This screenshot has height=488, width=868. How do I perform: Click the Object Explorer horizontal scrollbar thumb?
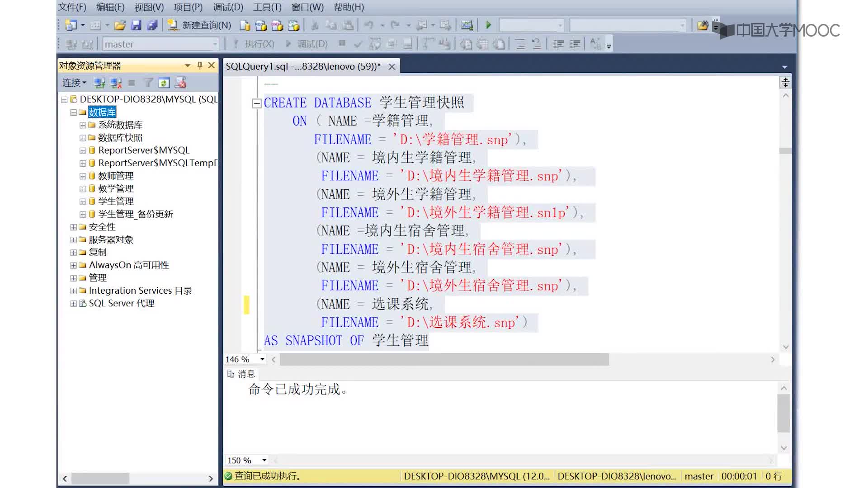(x=100, y=479)
